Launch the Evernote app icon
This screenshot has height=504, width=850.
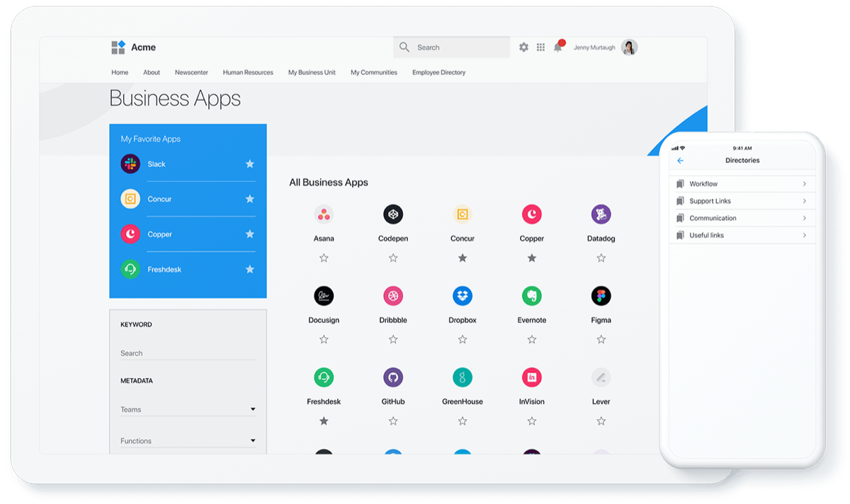pos(532,296)
